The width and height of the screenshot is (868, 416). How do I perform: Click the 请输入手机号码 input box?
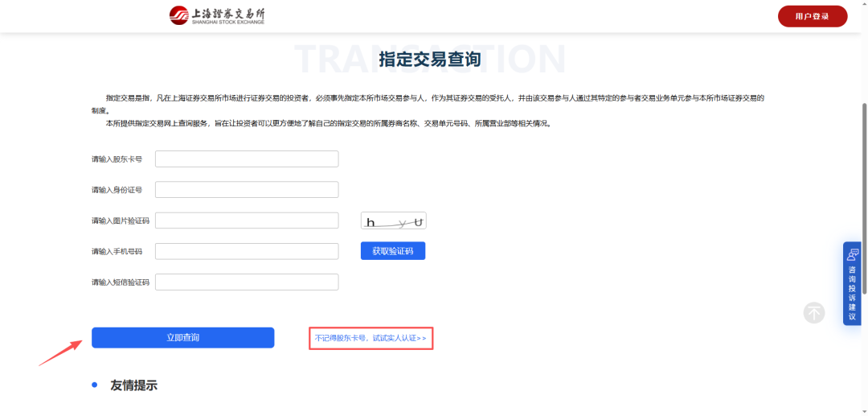click(247, 251)
